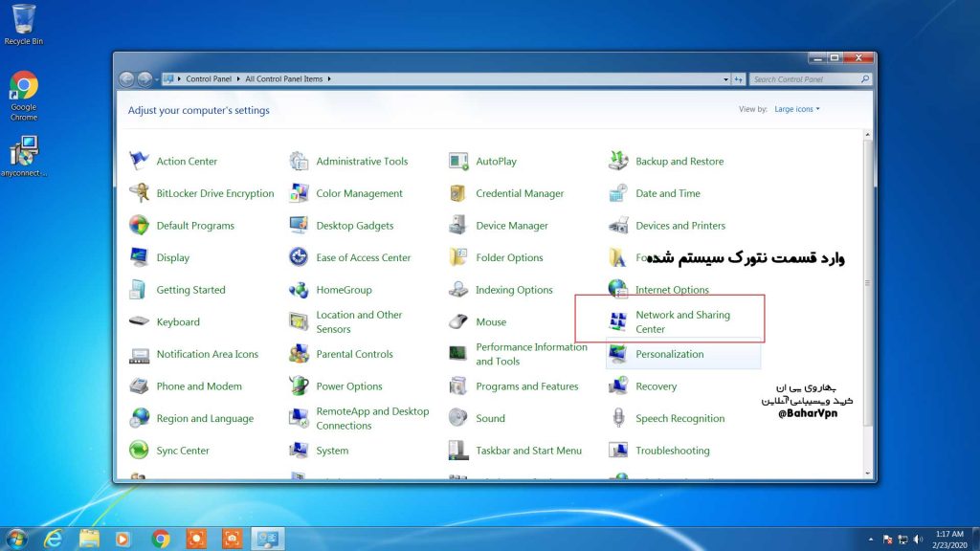Click Google Chrome in the taskbar
This screenshot has height=551, width=980.
pos(161,539)
